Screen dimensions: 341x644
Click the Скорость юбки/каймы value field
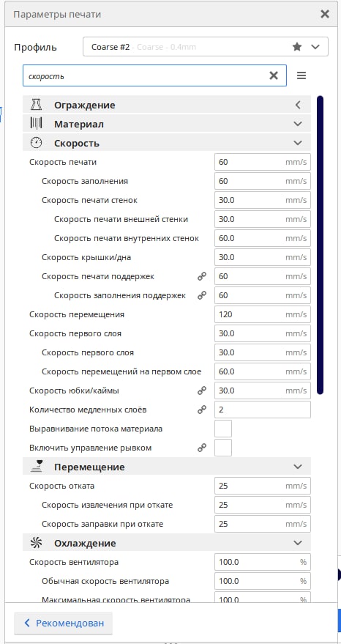[263, 391]
